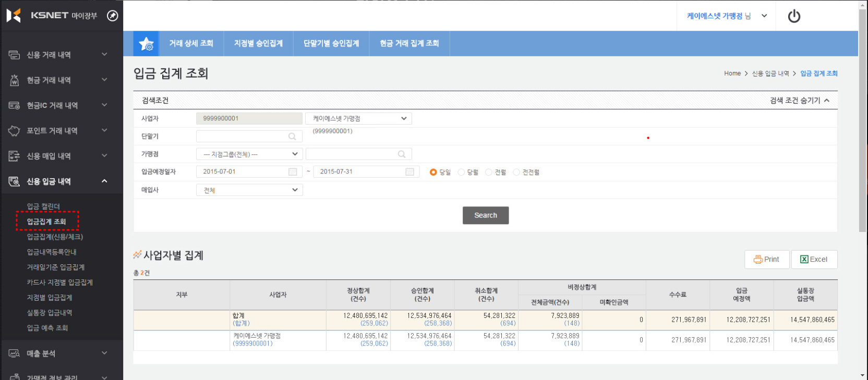Open 실통장 입금내역 in the sidebar
The width and height of the screenshot is (868, 380).
(x=50, y=313)
